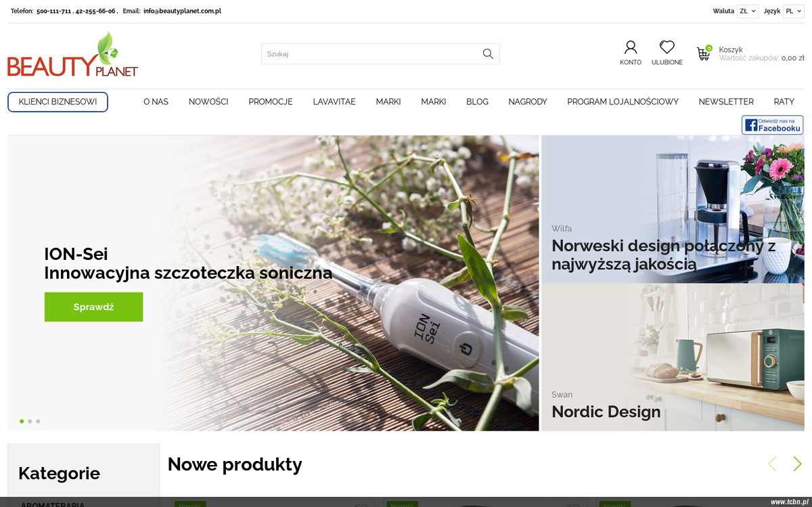Visit the Facebook badge

point(773,125)
